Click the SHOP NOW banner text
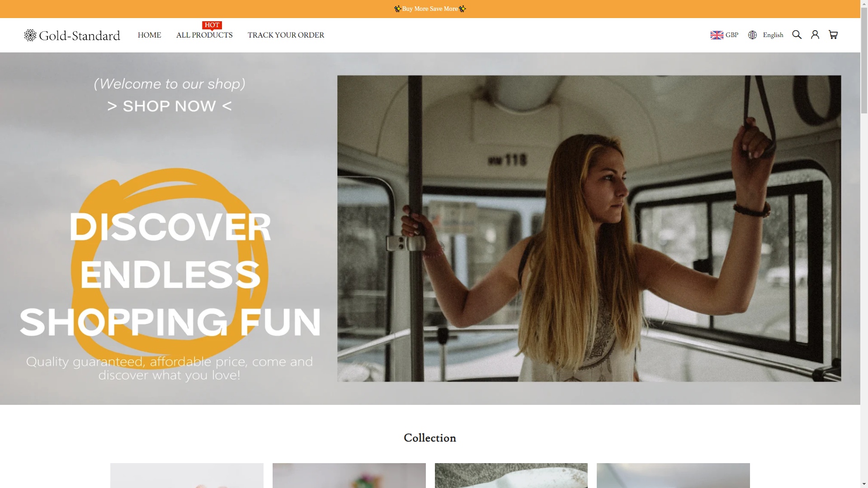 (x=170, y=106)
